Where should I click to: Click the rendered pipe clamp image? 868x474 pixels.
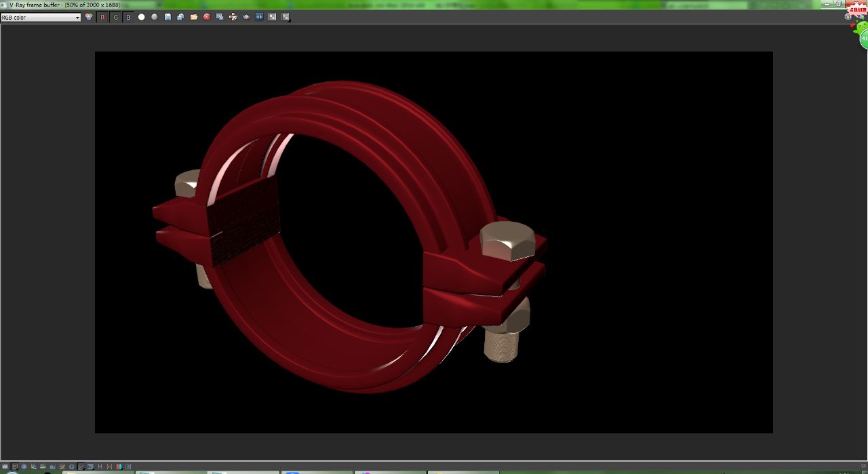point(349,237)
